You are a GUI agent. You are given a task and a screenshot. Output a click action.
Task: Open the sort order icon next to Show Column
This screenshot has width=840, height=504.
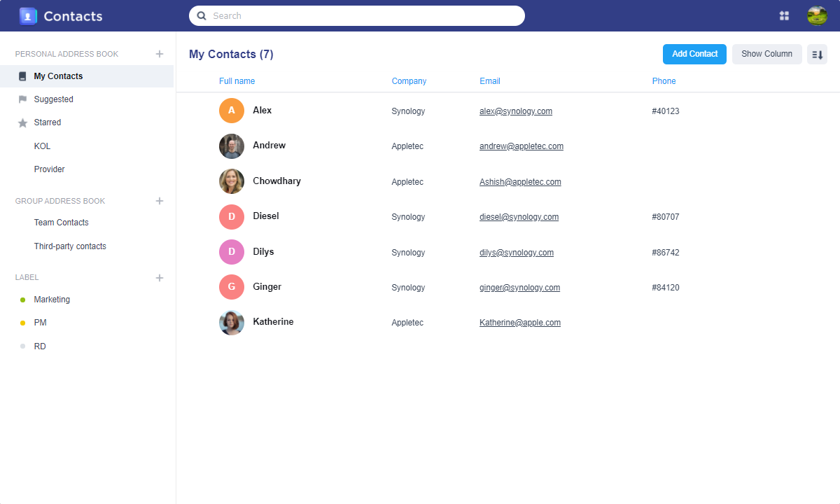coord(817,54)
